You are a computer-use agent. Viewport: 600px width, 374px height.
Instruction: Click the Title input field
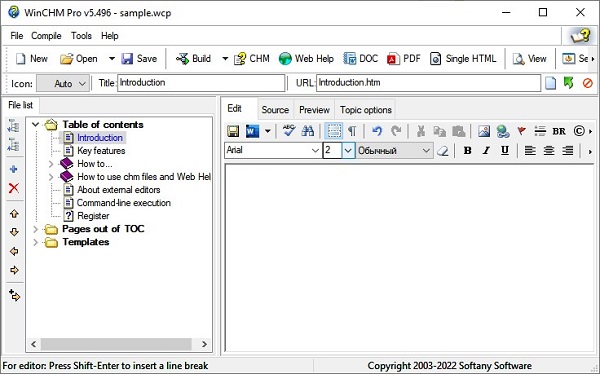click(x=201, y=83)
